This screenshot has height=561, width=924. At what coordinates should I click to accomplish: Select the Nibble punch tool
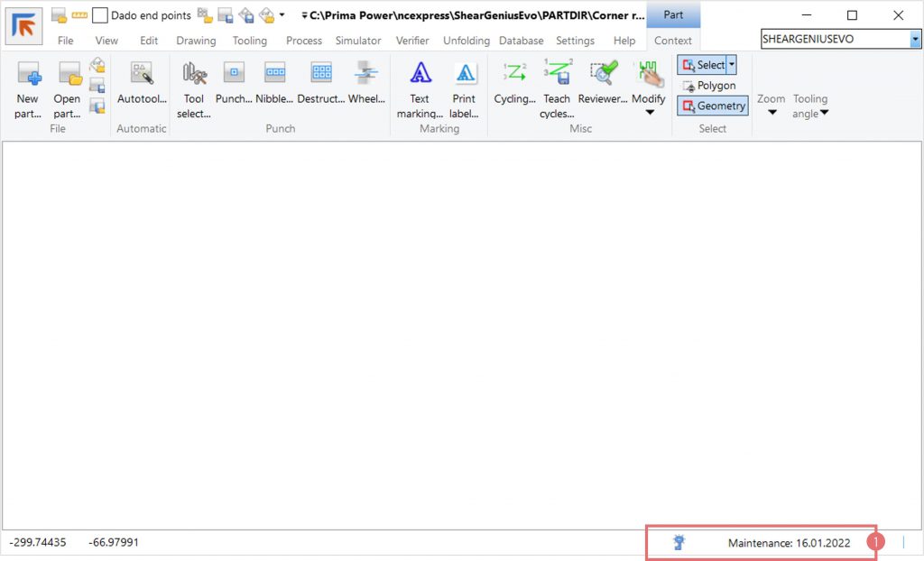click(275, 76)
